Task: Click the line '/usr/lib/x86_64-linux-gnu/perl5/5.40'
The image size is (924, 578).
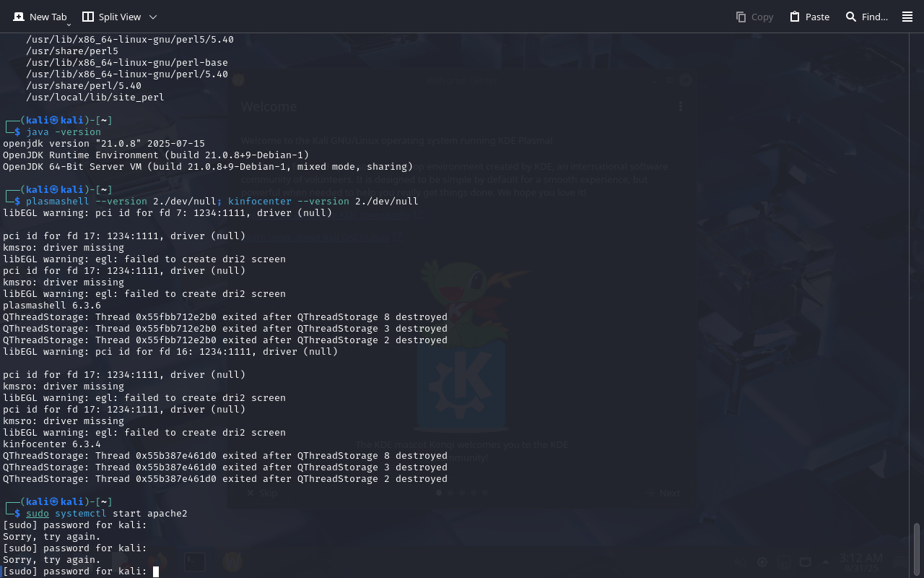Action: point(130,40)
